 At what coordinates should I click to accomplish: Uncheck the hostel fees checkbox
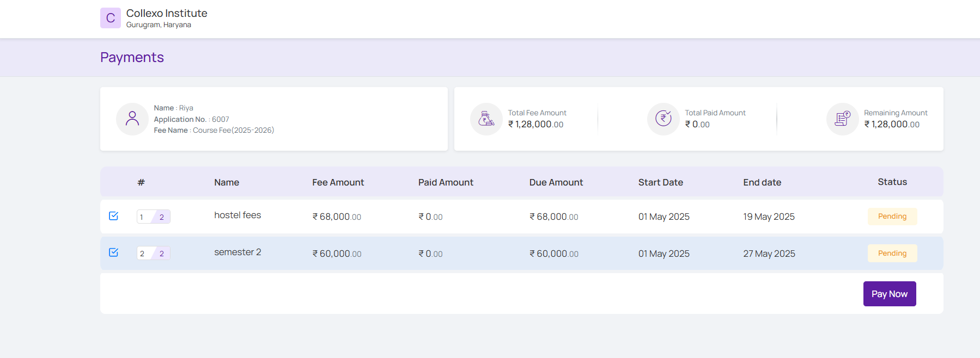114,216
